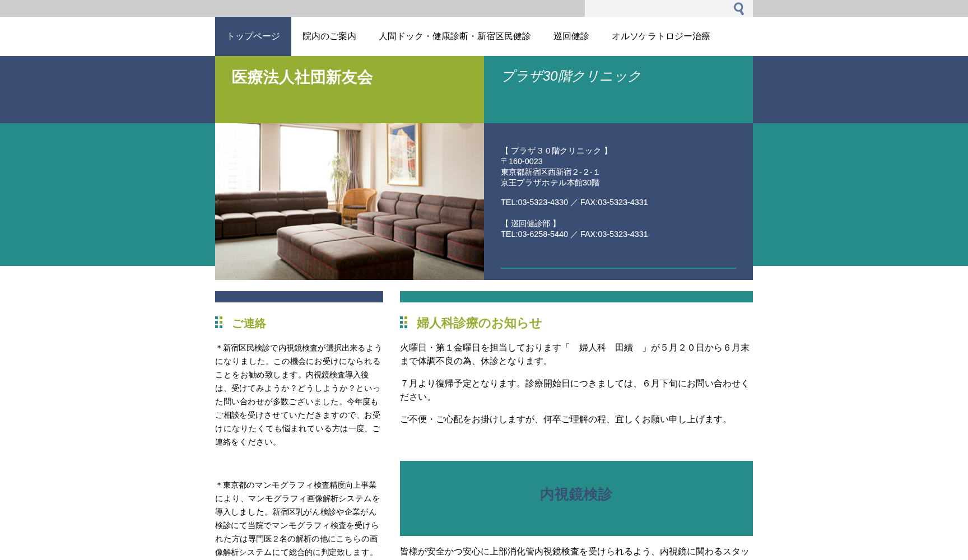The width and height of the screenshot is (968, 560).
Task: Click the search magnifier icon
Action: tap(738, 8)
